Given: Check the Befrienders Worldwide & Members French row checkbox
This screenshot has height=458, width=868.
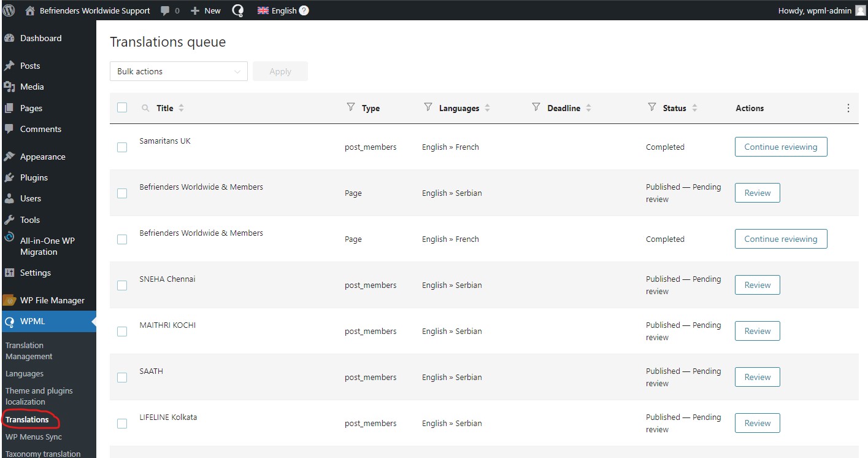Looking at the screenshot, I should point(122,239).
